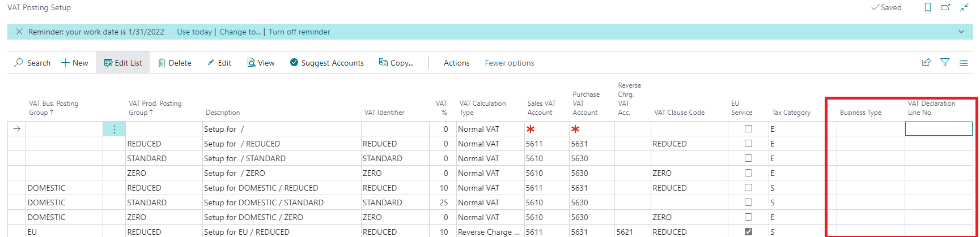980x237 pixels.
Task: Click 'Turn off reminder' link
Action: click(299, 32)
